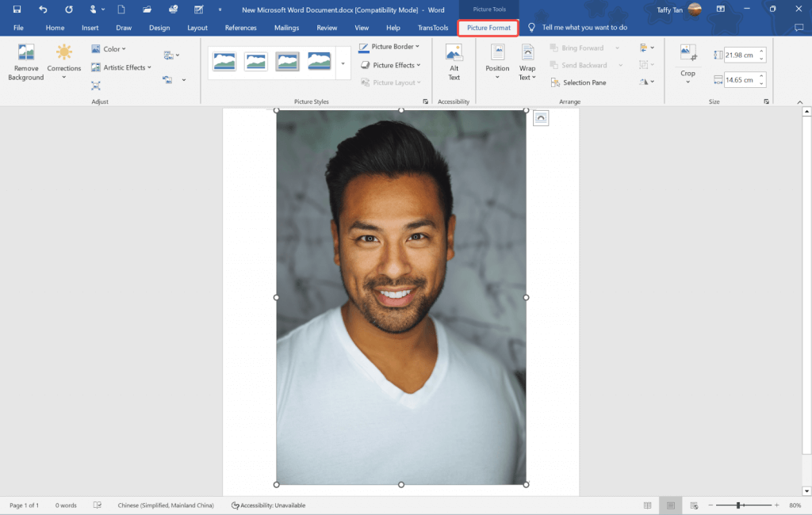Open the Wrap Text dropdown
This screenshot has width=812, height=515.
[527, 63]
